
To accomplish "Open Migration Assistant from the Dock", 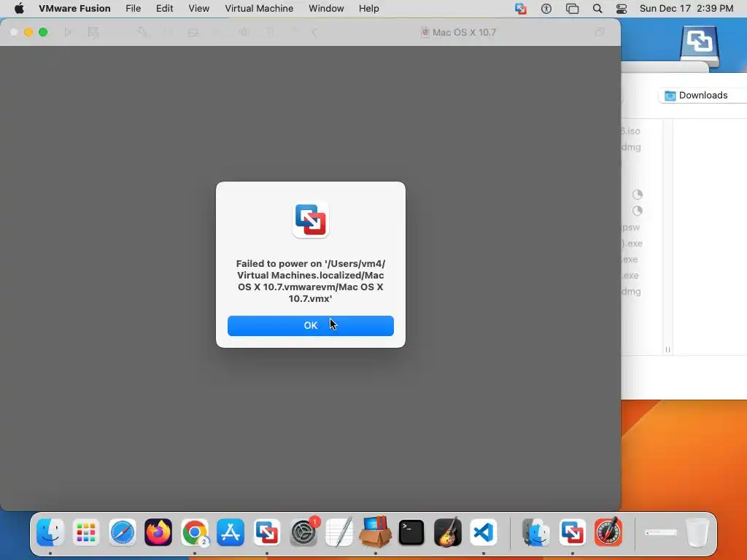I will (x=536, y=532).
